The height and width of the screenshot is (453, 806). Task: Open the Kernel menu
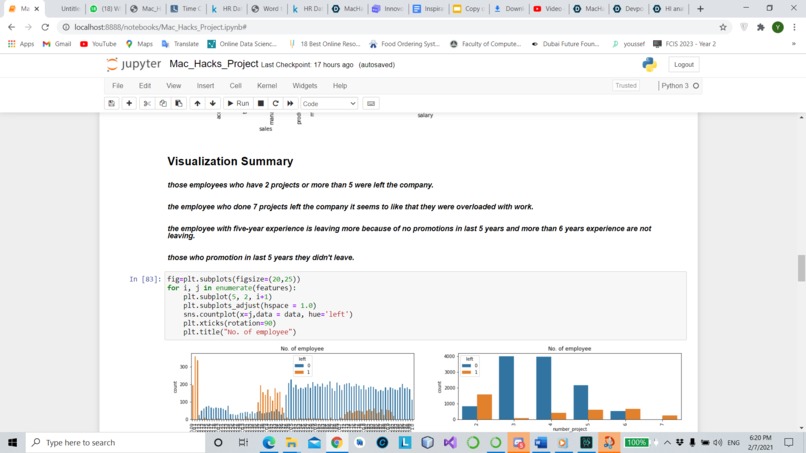click(x=267, y=86)
